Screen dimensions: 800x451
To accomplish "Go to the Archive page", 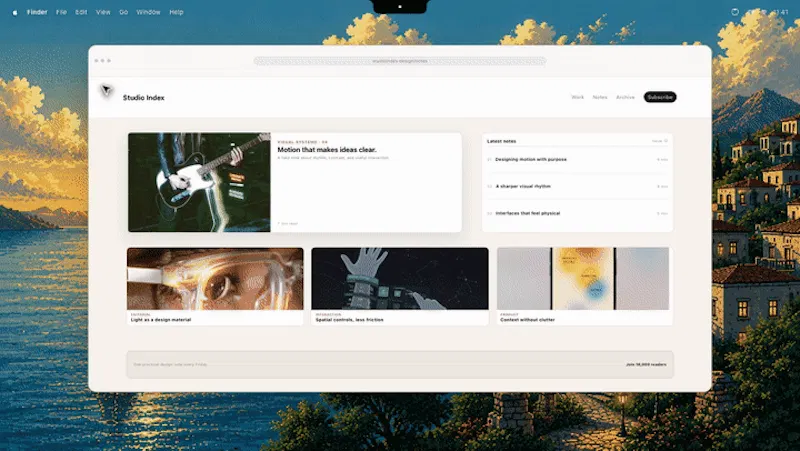I will pyautogui.click(x=625, y=97).
